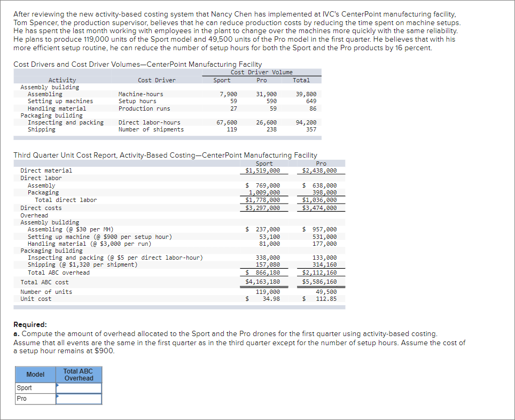Click the Model column header
Viewport: 515px width, 420px height.
click(x=35, y=375)
